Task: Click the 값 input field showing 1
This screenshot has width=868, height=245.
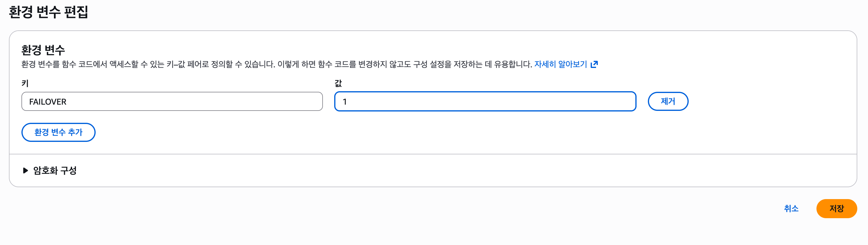Action: pos(485,101)
